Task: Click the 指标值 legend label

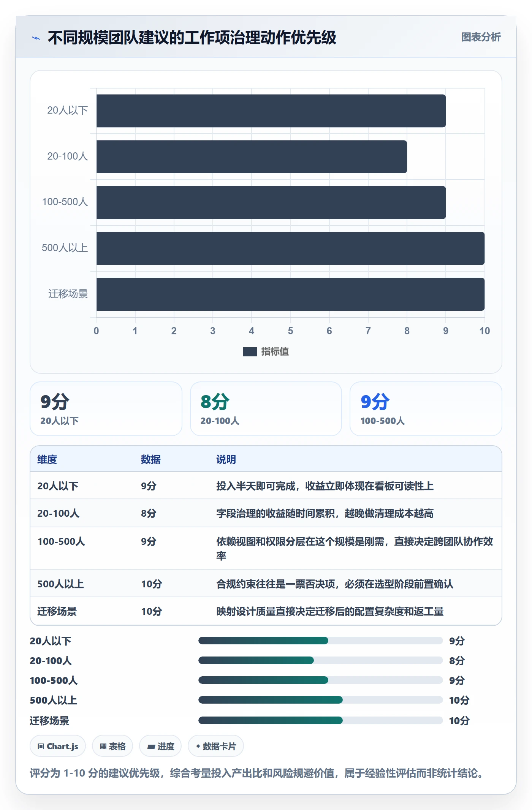Action: coord(275,352)
